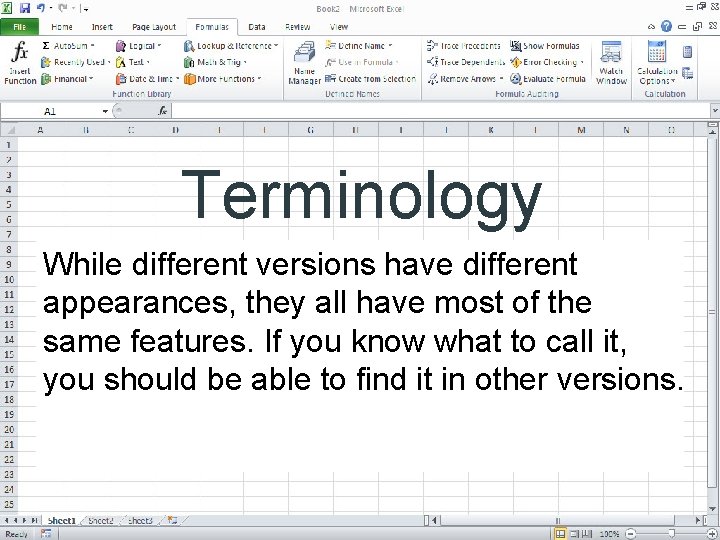
Task: Open the Lookup & Reference functions list
Action: point(231,46)
